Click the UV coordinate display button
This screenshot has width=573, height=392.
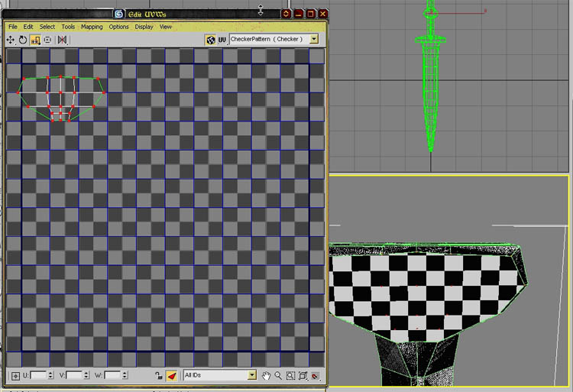(222, 39)
